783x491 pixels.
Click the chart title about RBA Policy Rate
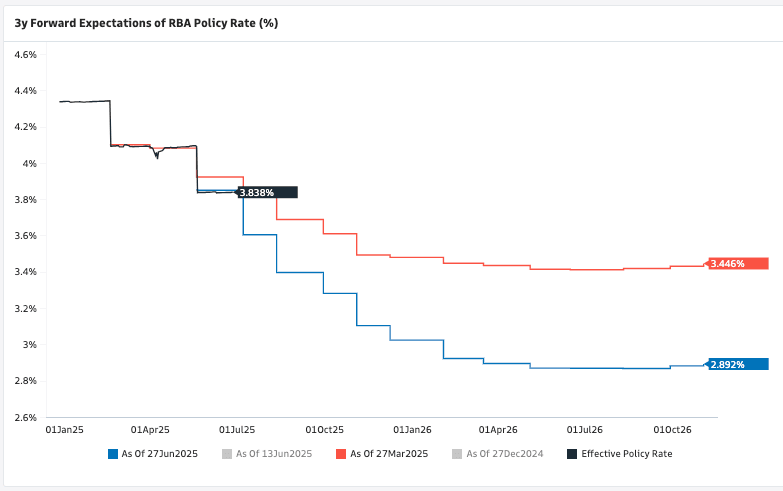[146, 22]
